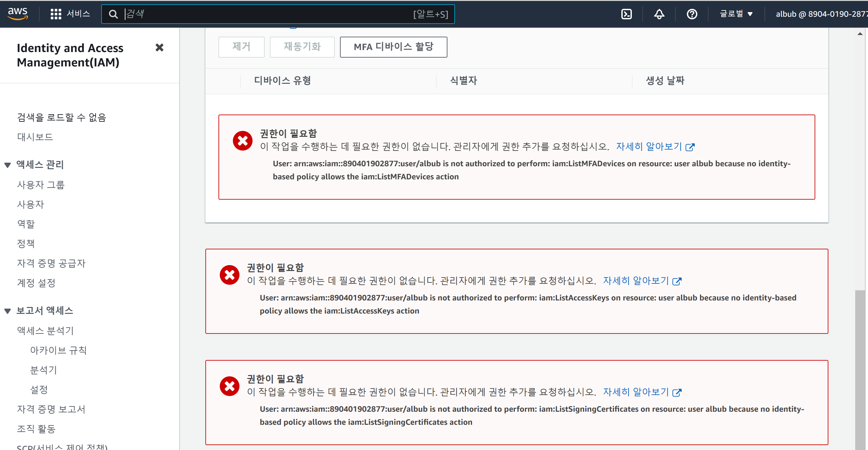Screen dimensions: 868x450
Task: Click the ListAccessKeys error message text
Action: coord(528,304)
